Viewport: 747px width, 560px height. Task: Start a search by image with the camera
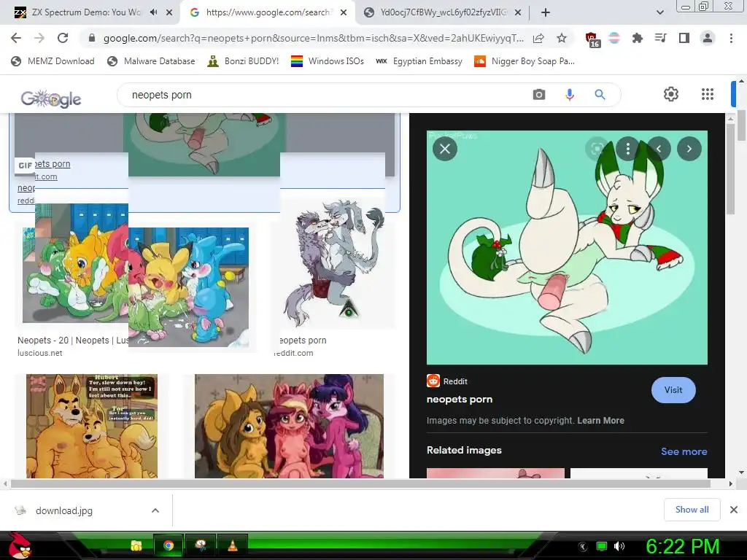click(x=539, y=94)
